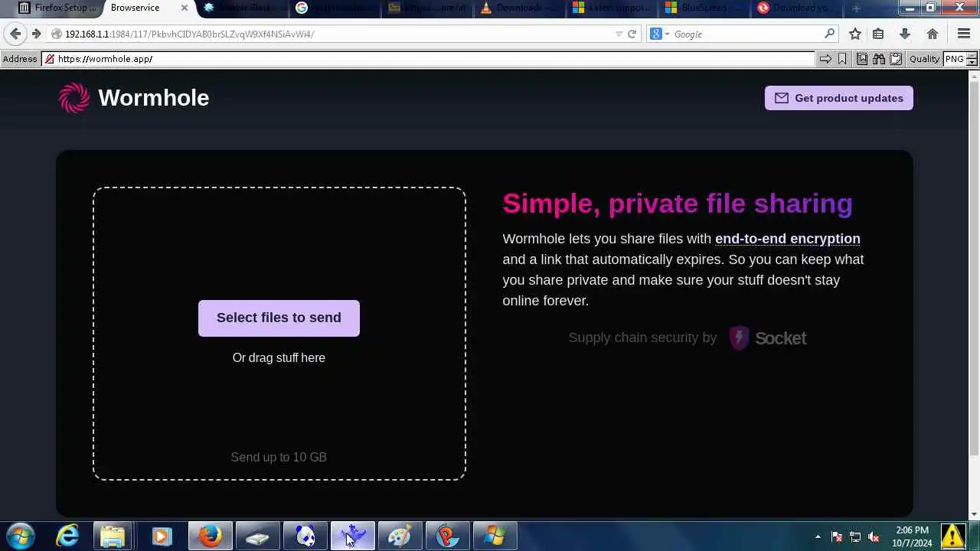Open the Windows flag app in taskbar

tap(495, 536)
